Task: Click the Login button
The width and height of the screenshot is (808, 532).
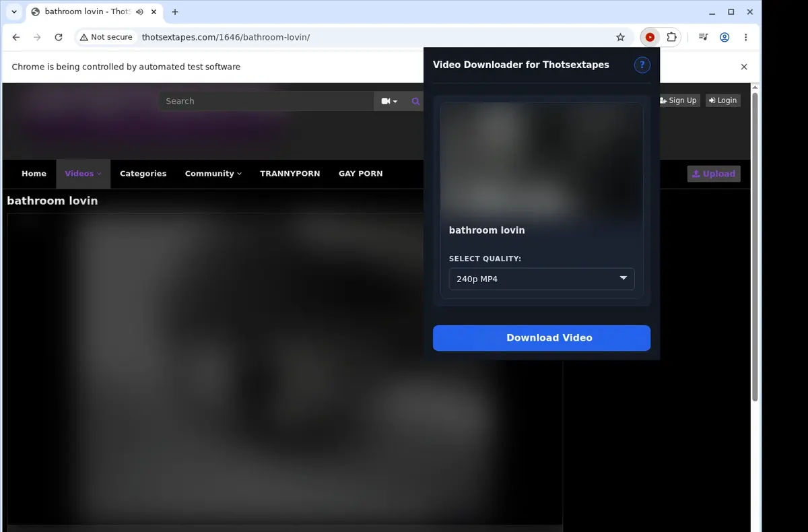Action: [723, 100]
